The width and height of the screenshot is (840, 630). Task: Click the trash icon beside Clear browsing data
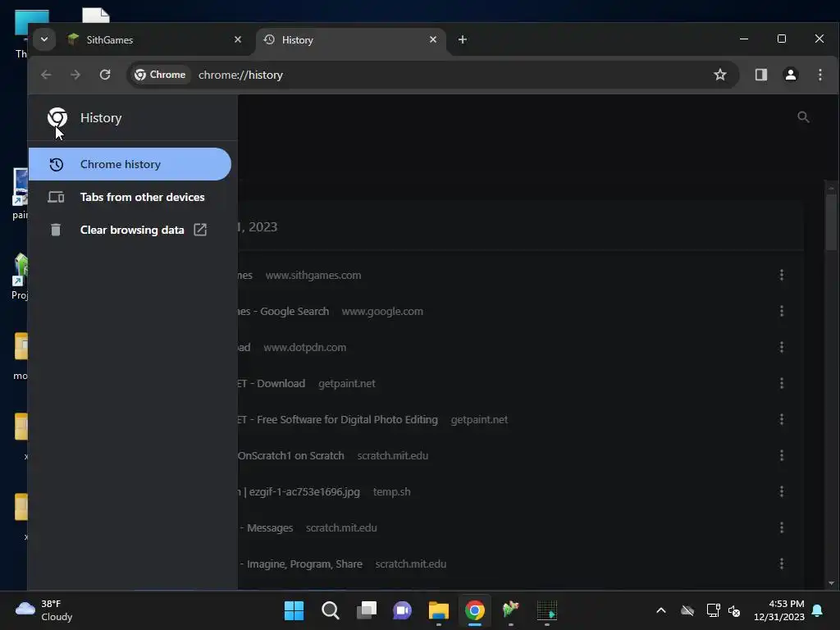(56, 230)
